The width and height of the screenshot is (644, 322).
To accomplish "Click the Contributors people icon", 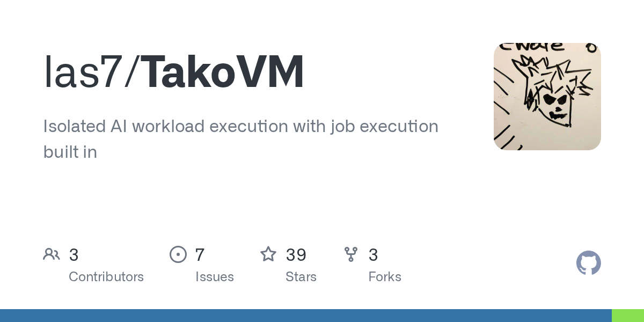I will point(52,254).
